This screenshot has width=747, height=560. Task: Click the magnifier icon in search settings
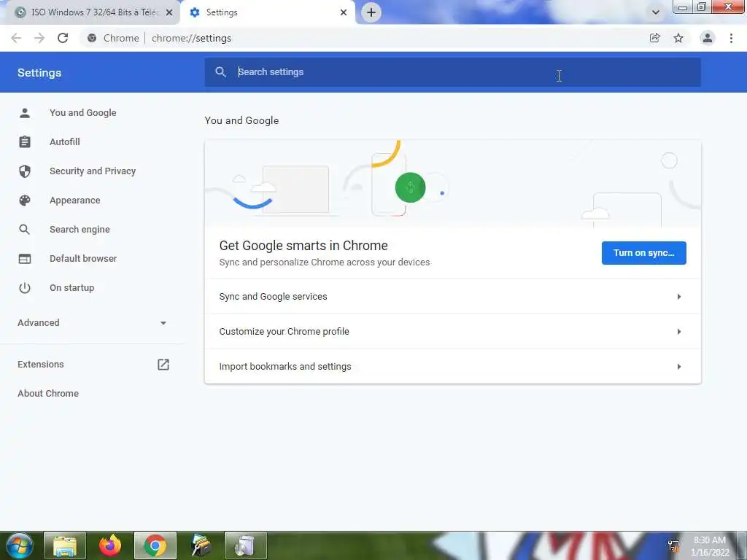pos(220,72)
